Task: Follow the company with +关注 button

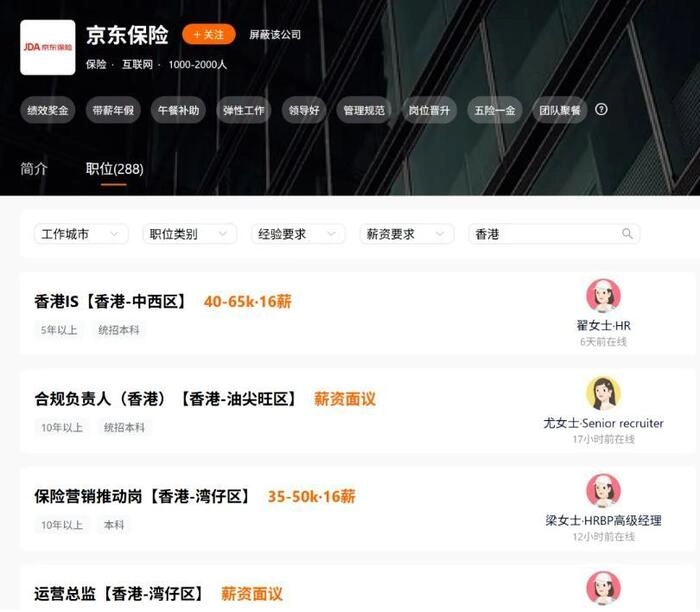Action: 208,34
